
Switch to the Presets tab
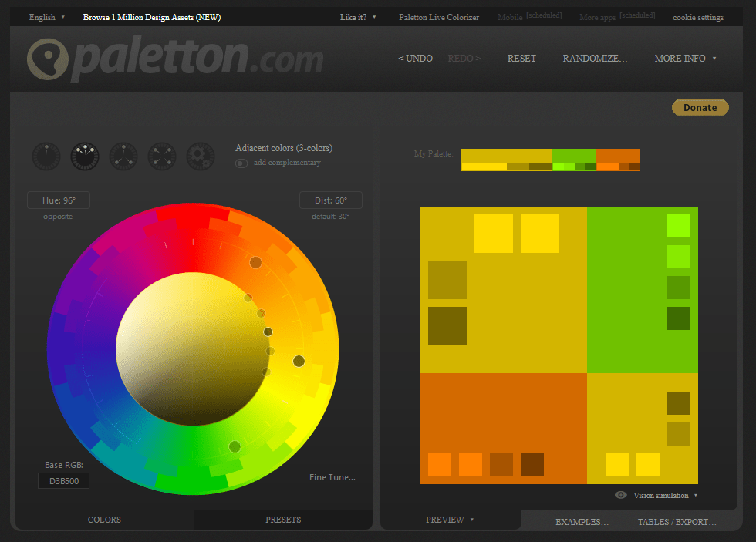283,520
